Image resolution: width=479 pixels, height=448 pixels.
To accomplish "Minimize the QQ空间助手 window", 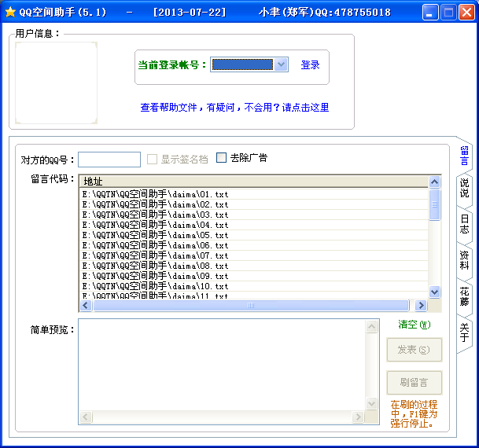I will [x=429, y=13].
